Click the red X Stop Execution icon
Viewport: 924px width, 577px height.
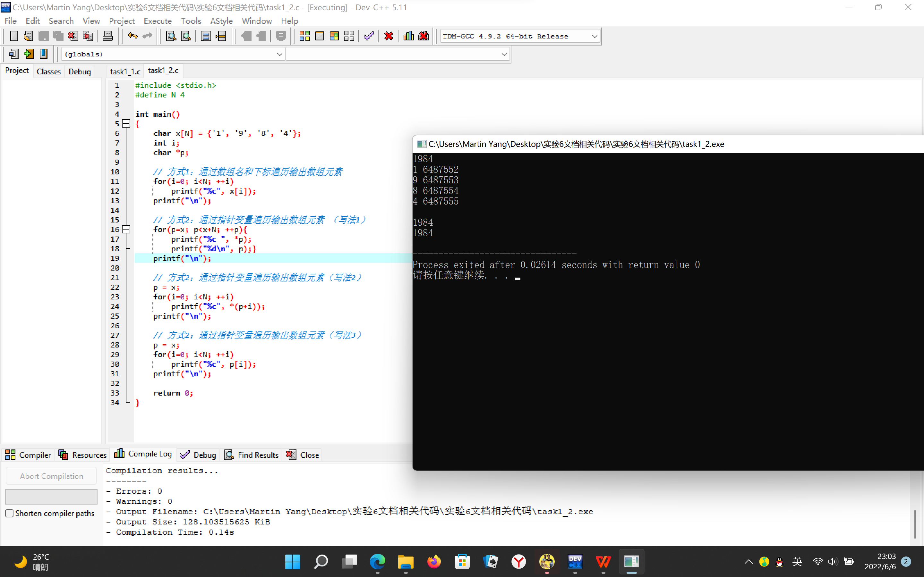click(x=389, y=36)
